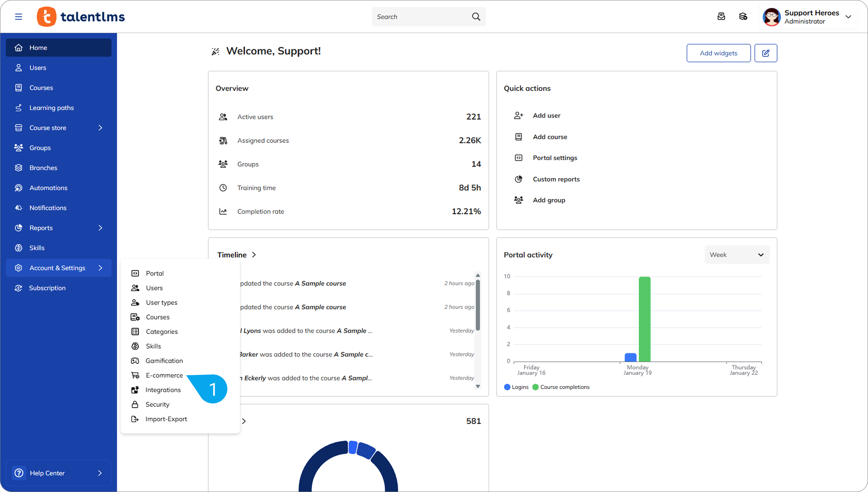Expand the Course store submenu

pos(100,128)
